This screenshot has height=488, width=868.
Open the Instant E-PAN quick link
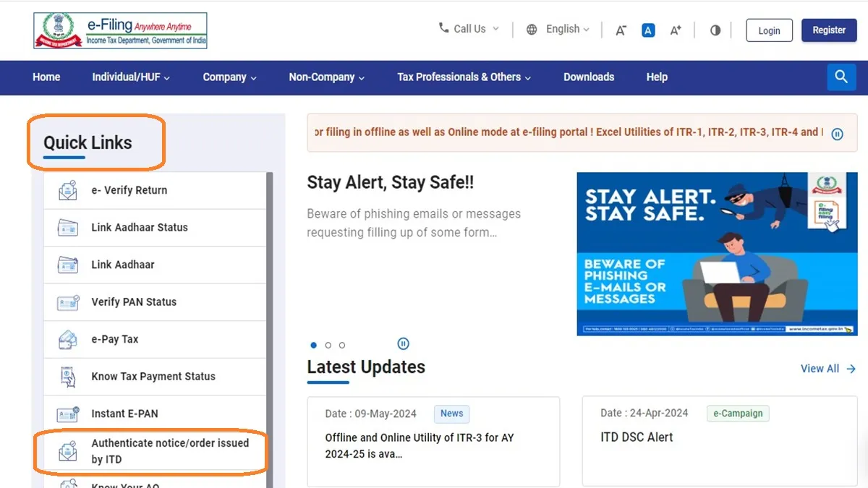tap(155, 414)
